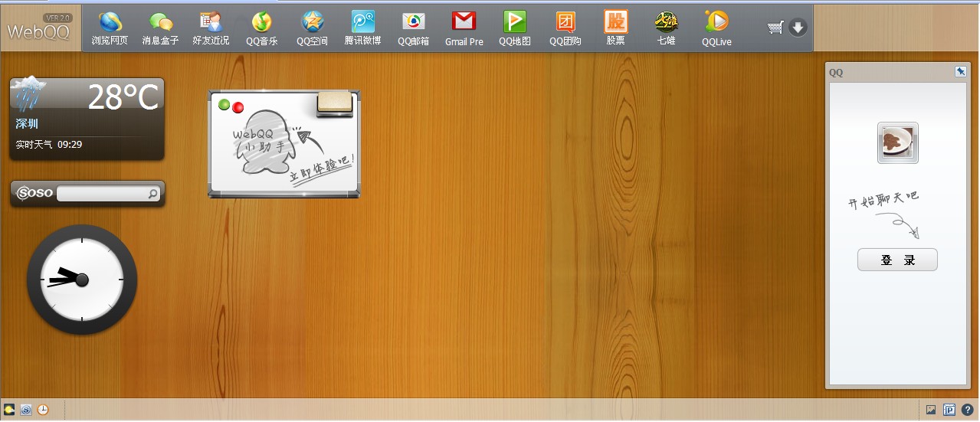Launch QQ音乐 music app
This screenshot has height=422, width=980.
[262, 28]
